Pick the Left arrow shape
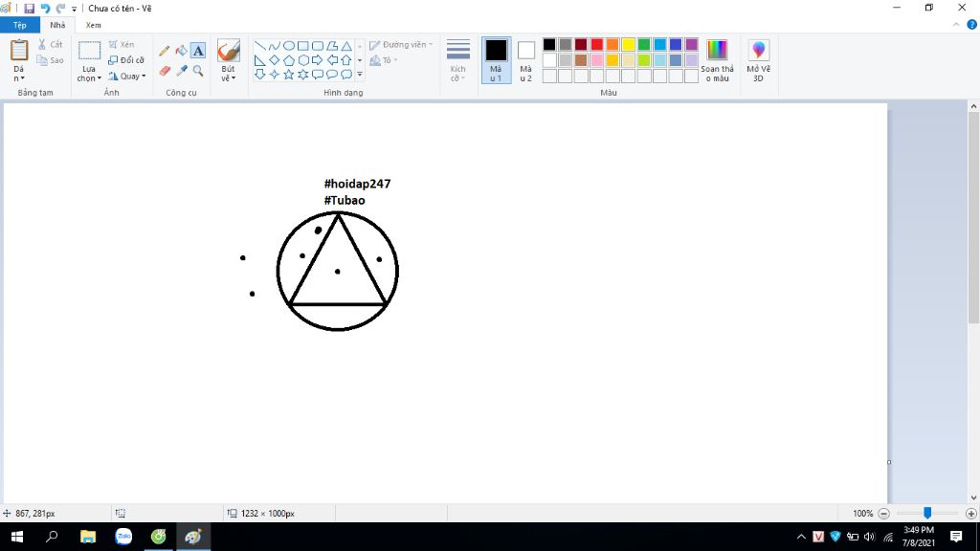980x551 pixels. tap(332, 60)
